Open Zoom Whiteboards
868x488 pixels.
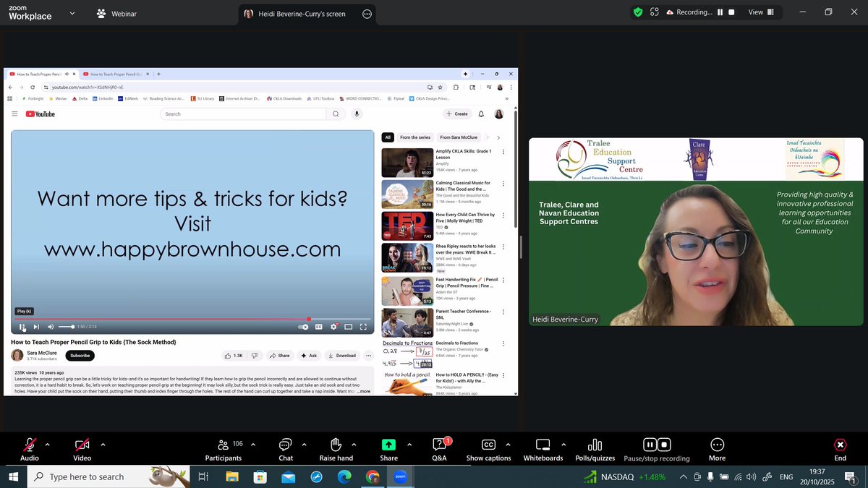[x=542, y=449]
